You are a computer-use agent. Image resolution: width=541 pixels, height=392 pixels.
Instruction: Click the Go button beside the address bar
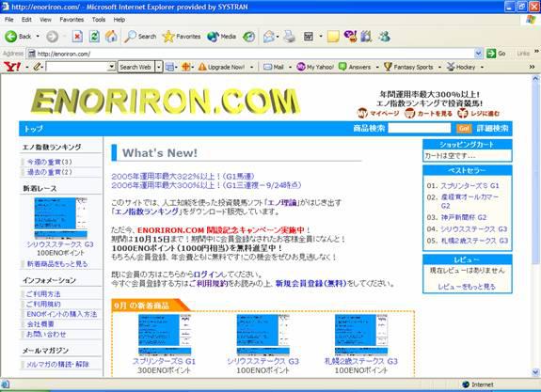[496, 54]
